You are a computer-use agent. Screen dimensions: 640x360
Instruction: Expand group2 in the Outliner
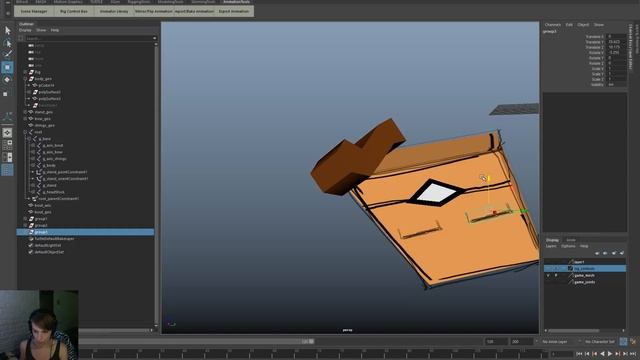tap(25, 225)
